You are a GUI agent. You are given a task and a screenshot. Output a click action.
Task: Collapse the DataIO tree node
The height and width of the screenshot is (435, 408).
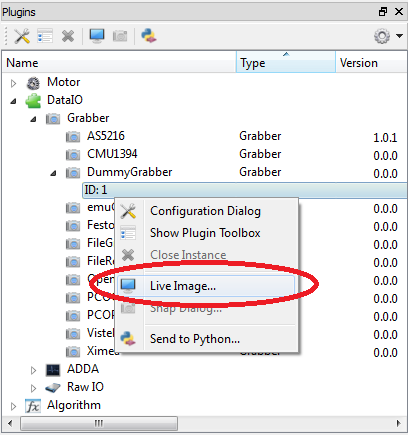pos(13,101)
